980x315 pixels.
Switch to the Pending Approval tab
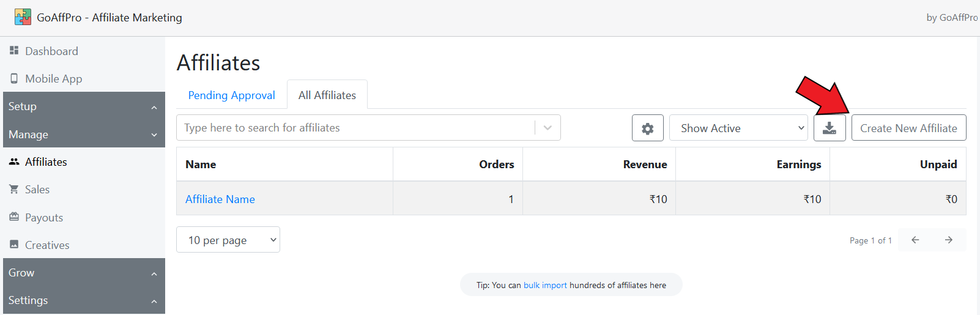tap(231, 95)
